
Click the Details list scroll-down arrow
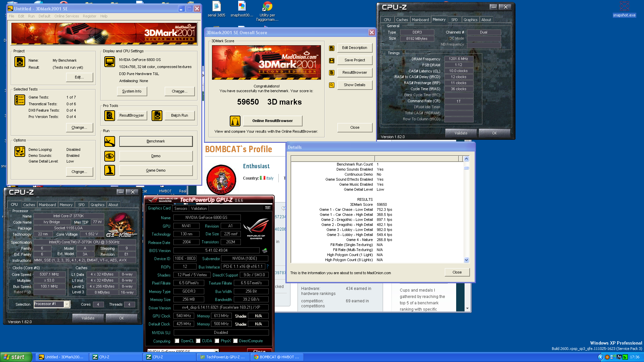(x=466, y=260)
